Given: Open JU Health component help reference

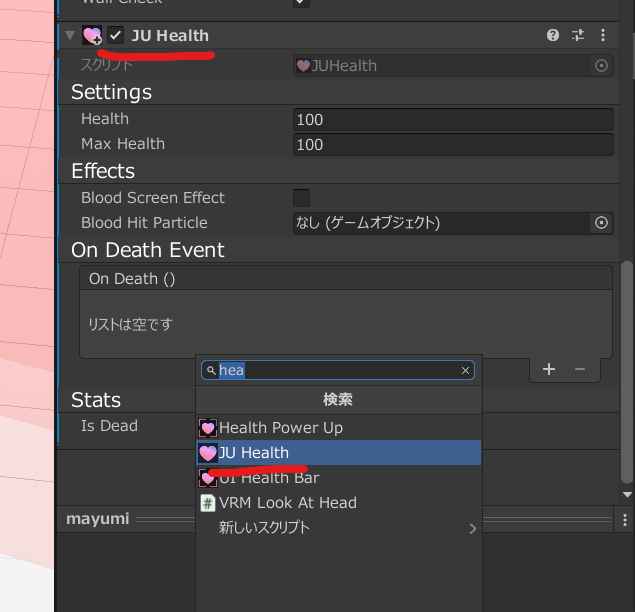Looking at the screenshot, I should click(553, 35).
